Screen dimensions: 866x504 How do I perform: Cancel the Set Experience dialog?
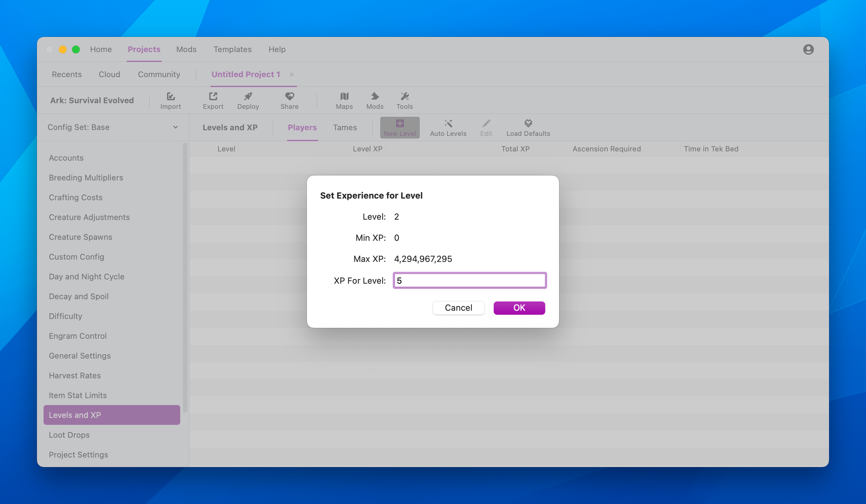[458, 308]
